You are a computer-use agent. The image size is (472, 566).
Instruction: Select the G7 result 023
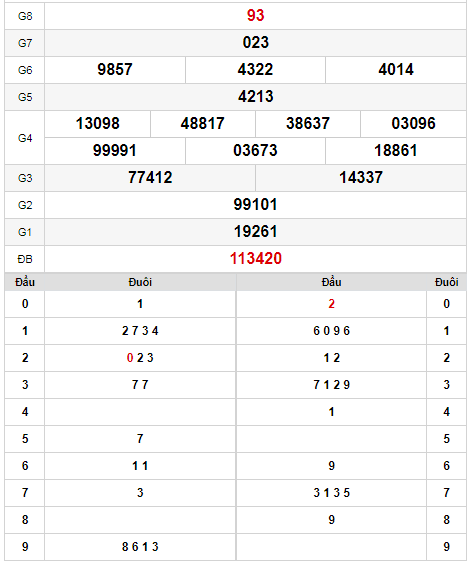coord(255,43)
